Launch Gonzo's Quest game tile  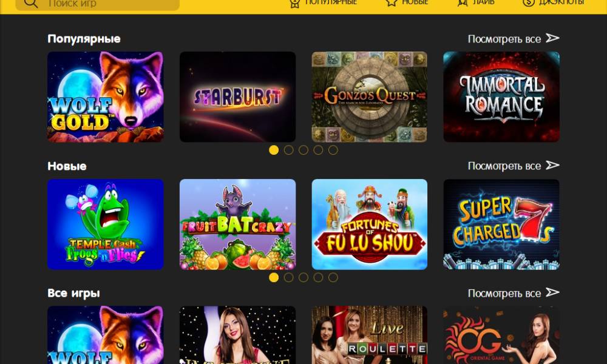point(369,96)
